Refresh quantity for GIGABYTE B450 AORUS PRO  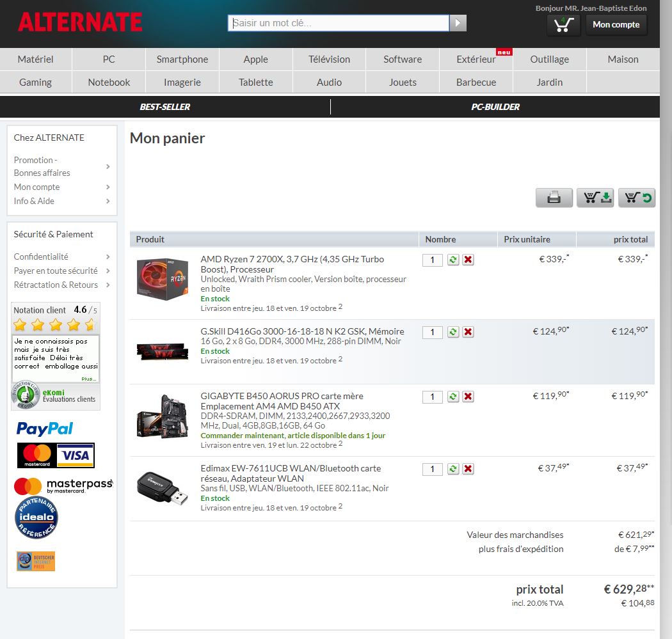453,397
